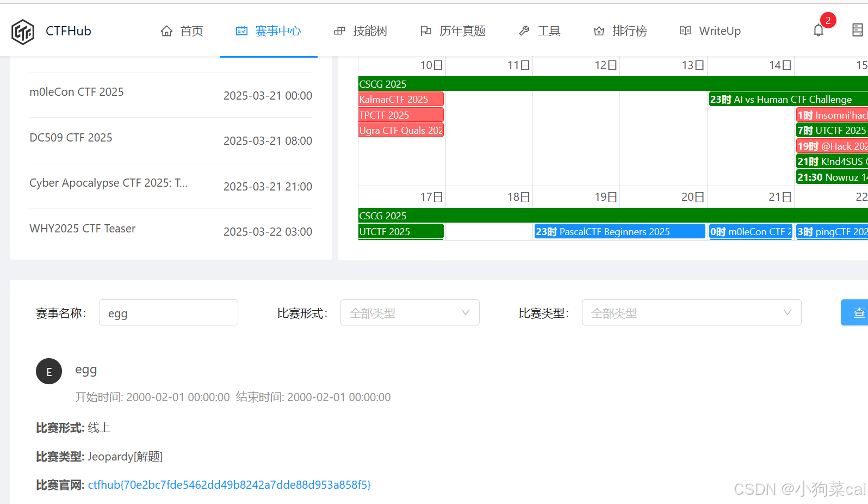Click the K!nd4SUS calendar event

pyautogui.click(x=832, y=161)
